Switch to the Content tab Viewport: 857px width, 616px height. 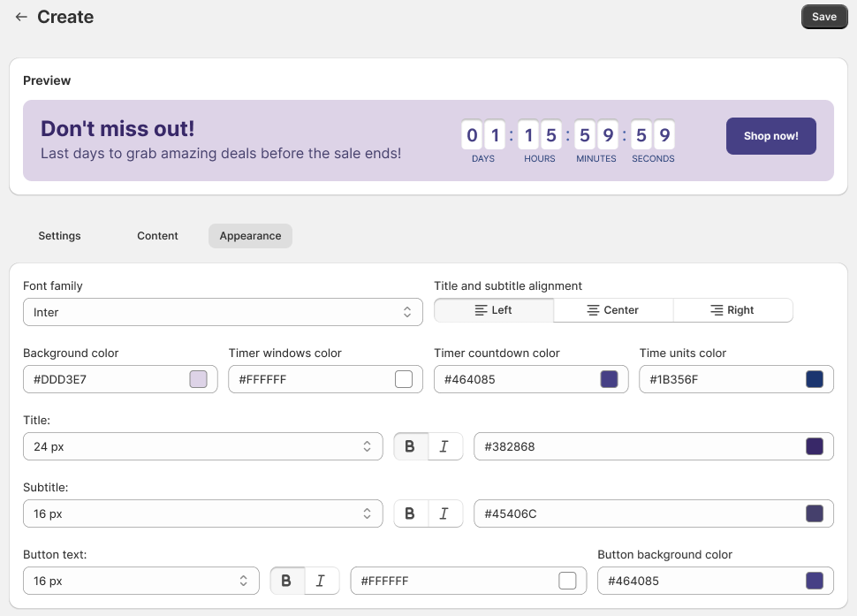tap(157, 236)
